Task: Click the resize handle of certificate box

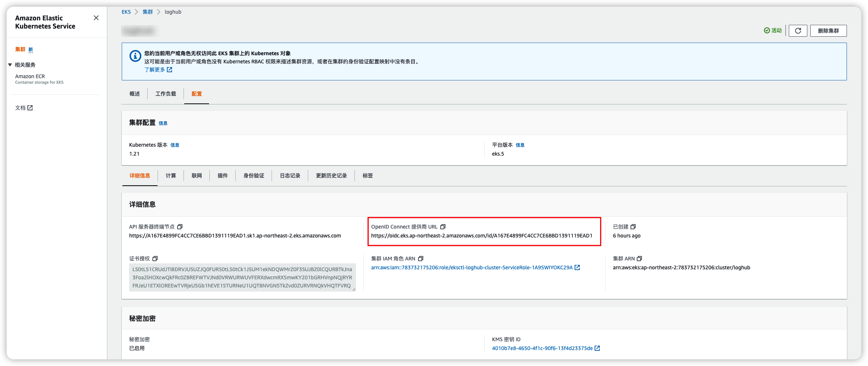Action: point(354,289)
